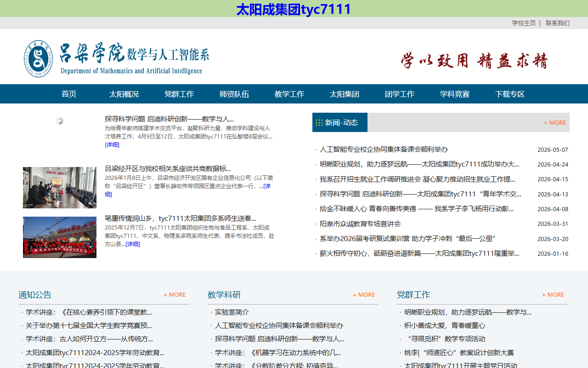The width and height of the screenshot is (588, 368).
Task: Open news 人工智能专业校企协同集体备课会顺利举办 dated 2026-05-07
Action: [384, 149]
